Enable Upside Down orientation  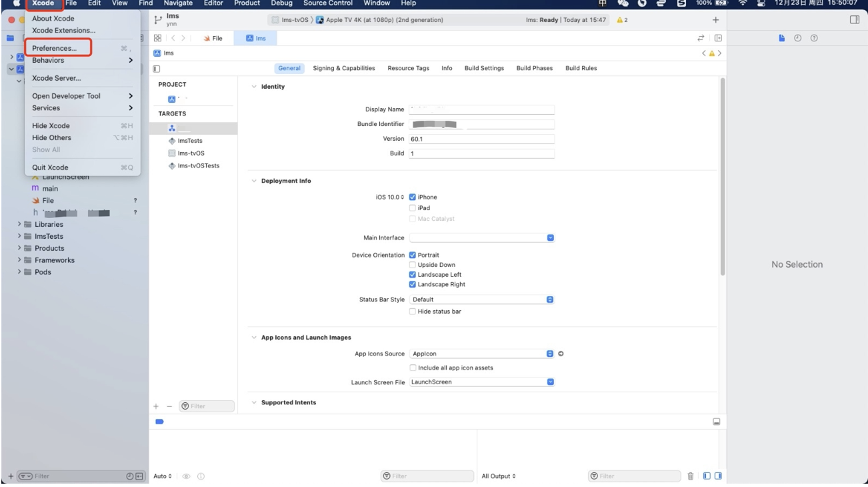coord(413,265)
